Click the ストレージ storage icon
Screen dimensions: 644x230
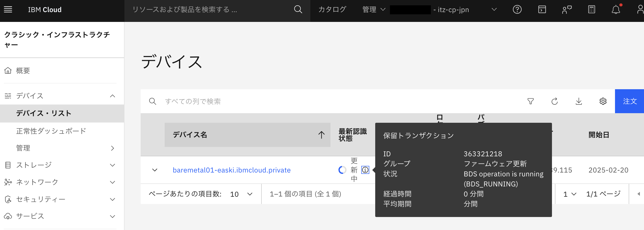8,165
